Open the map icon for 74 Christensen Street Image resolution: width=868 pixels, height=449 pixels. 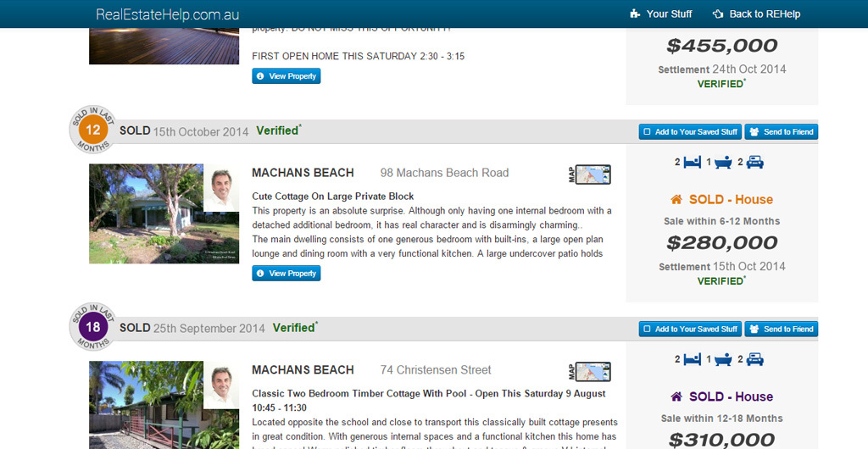[x=589, y=372]
